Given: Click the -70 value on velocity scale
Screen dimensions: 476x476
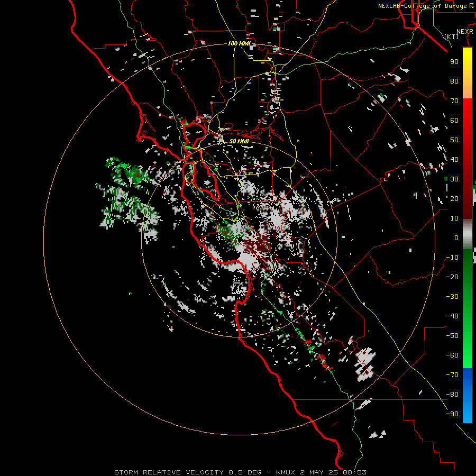Looking at the screenshot, I should click(x=452, y=375).
